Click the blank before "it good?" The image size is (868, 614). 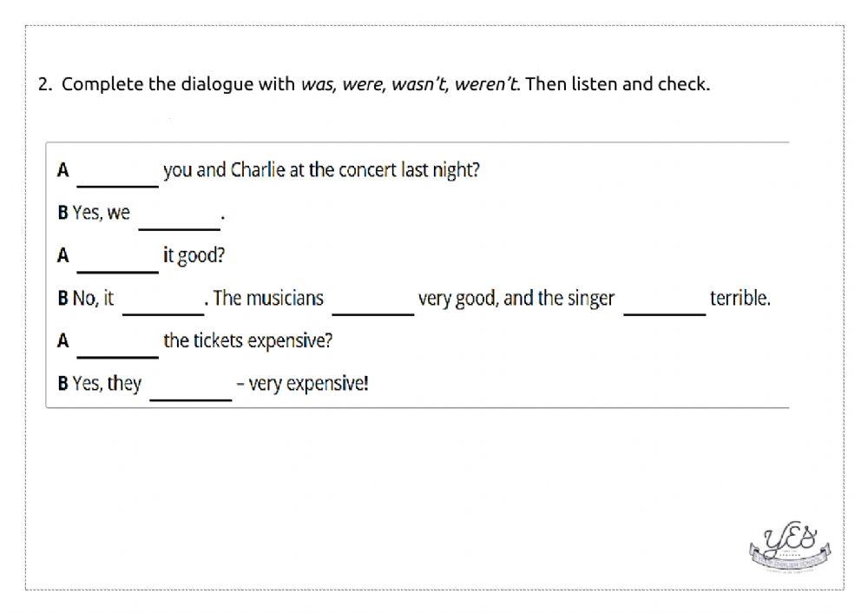118,260
